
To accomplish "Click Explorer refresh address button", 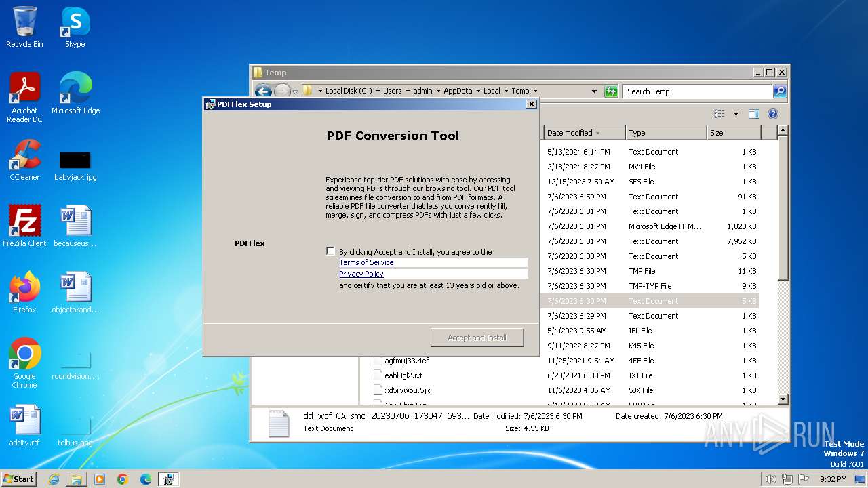I will [611, 91].
